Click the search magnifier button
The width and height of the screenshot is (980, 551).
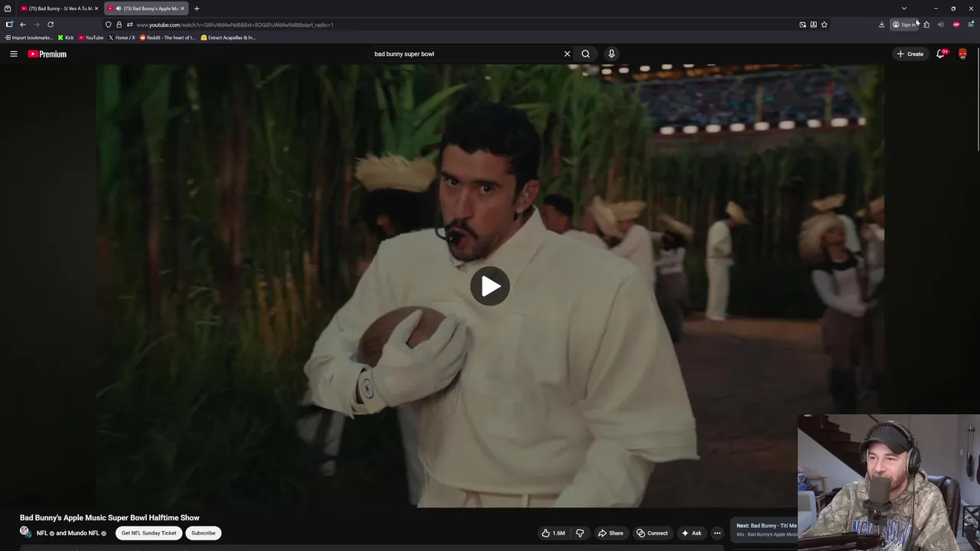(x=586, y=54)
